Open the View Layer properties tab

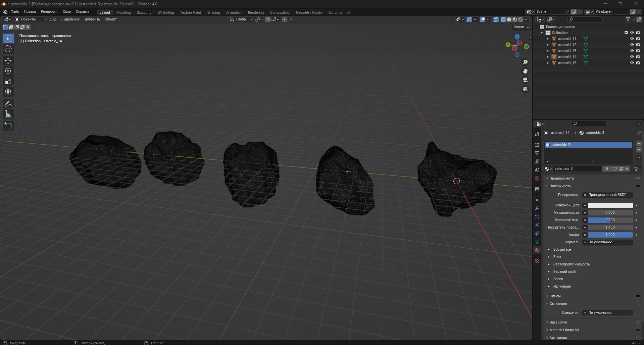(537, 161)
